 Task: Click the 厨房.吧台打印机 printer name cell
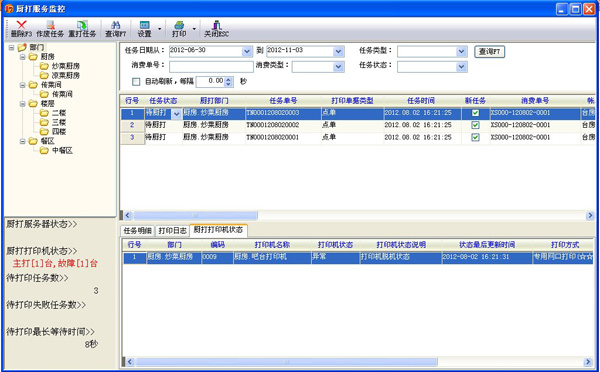(272, 257)
